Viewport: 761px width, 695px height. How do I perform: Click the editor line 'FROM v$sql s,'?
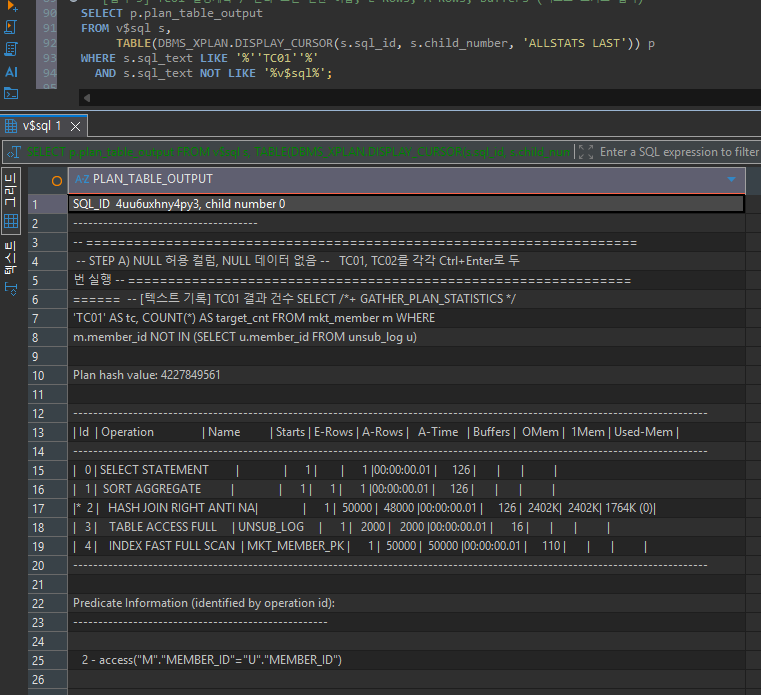tap(126, 28)
